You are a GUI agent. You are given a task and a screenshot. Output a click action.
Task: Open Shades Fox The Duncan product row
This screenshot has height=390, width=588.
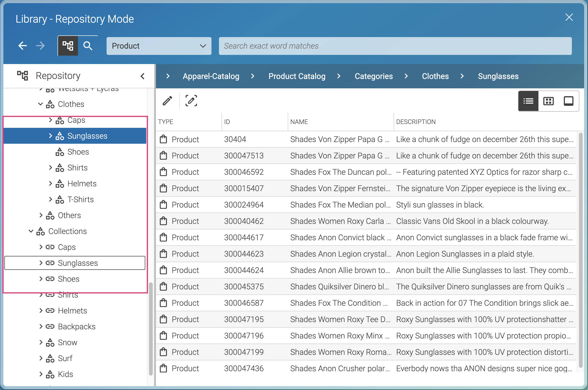(340, 172)
